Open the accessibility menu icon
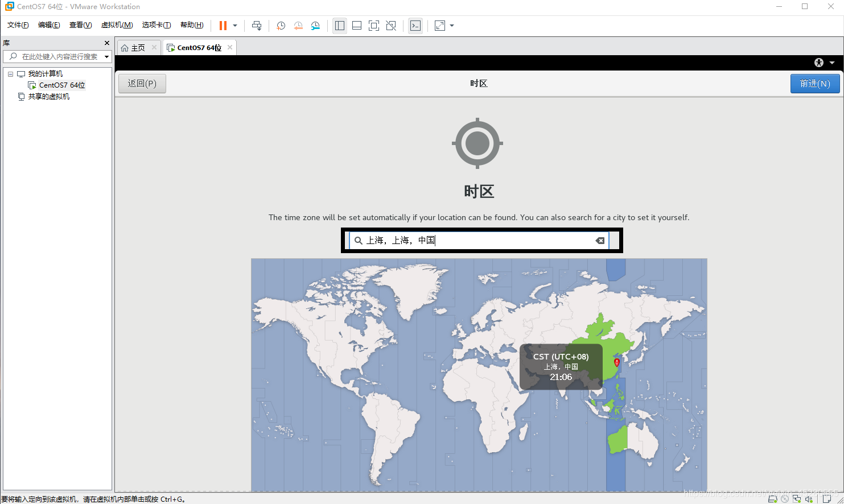This screenshot has width=844, height=504. click(x=819, y=63)
